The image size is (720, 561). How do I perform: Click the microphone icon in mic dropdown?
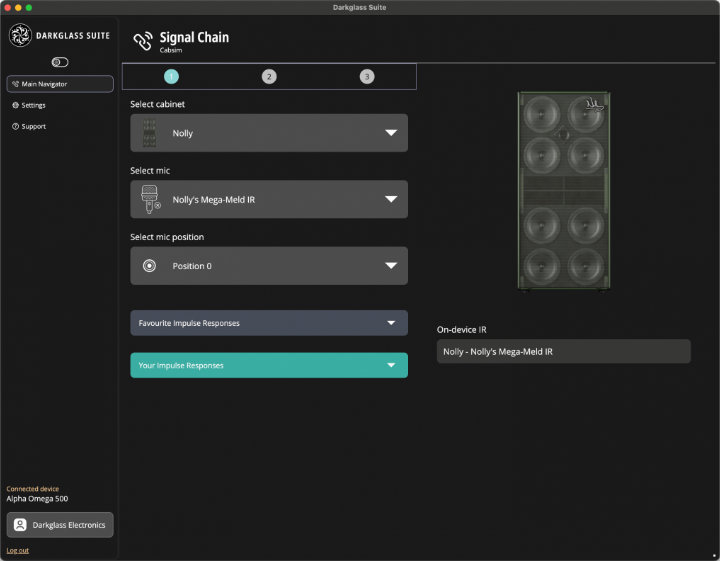click(150, 199)
